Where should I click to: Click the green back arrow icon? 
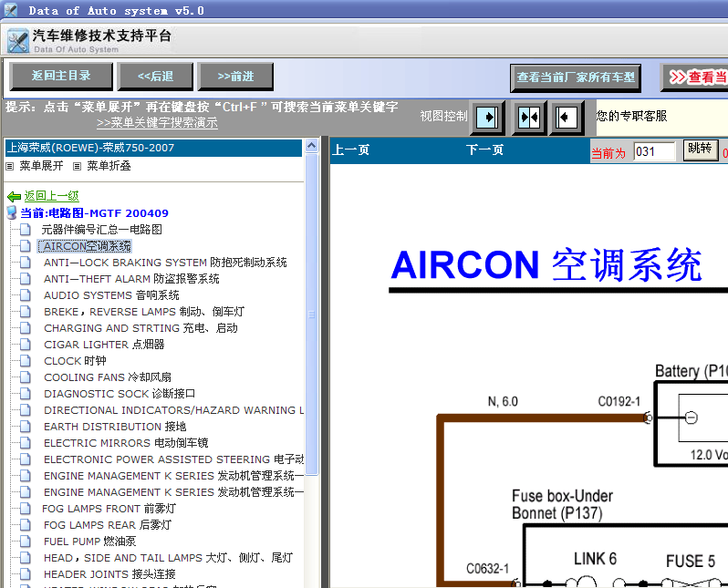pyautogui.click(x=14, y=196)
